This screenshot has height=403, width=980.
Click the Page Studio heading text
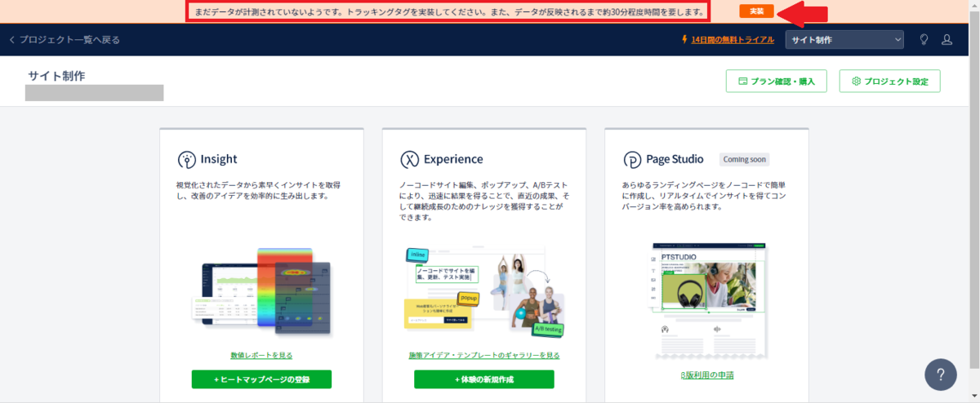[675, 159]
